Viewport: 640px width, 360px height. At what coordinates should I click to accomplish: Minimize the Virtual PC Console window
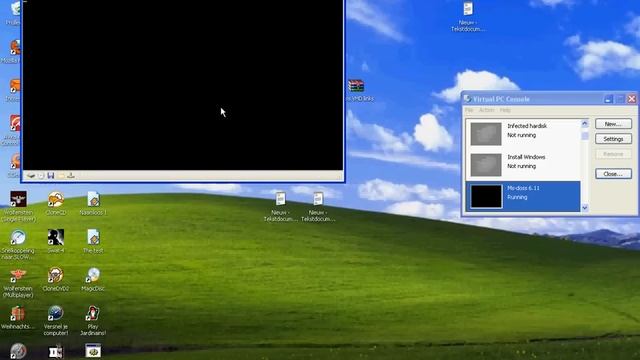[x=608, y=99]
